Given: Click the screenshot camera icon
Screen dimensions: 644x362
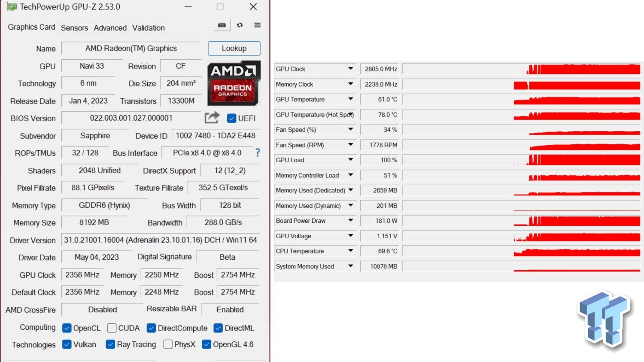Looking at the screenshot, I should tap(222, 25).
